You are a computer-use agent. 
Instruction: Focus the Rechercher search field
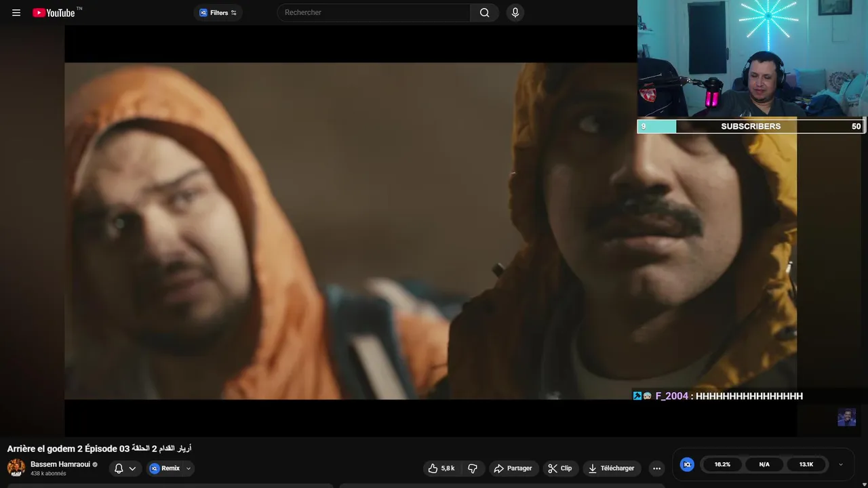pyautogui.click(x=374, y=13)
